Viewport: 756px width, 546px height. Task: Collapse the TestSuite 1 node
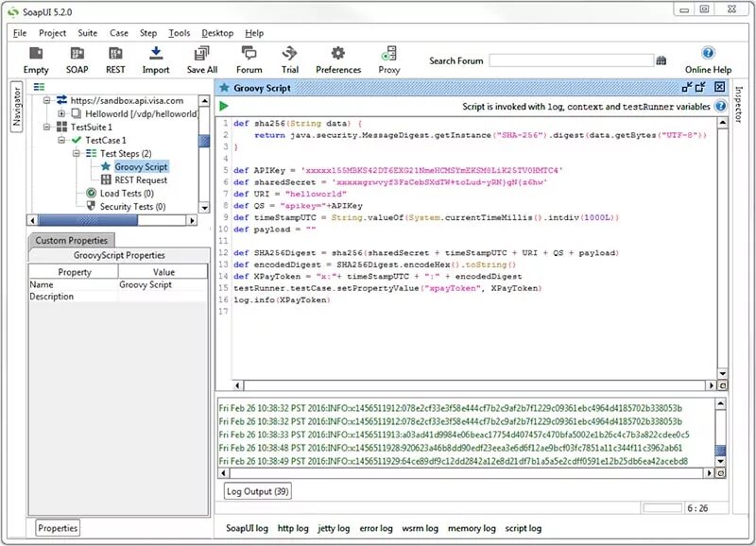click(x=46, y=128)
